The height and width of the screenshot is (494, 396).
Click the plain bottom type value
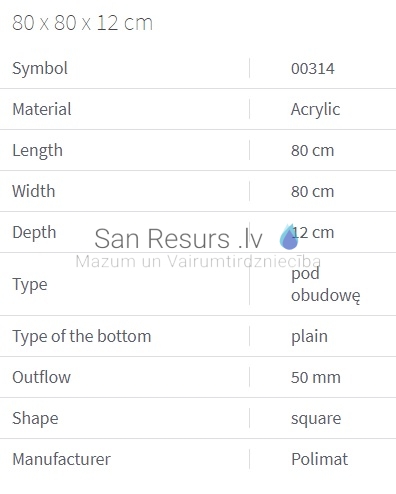(x=309, y=336)
